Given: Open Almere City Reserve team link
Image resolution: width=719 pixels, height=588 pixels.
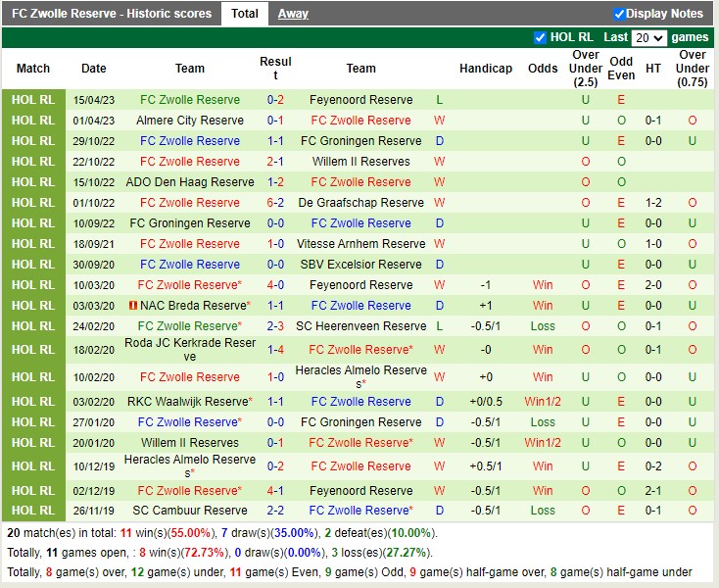Looking at the screenshot, I should pos(190,121).
